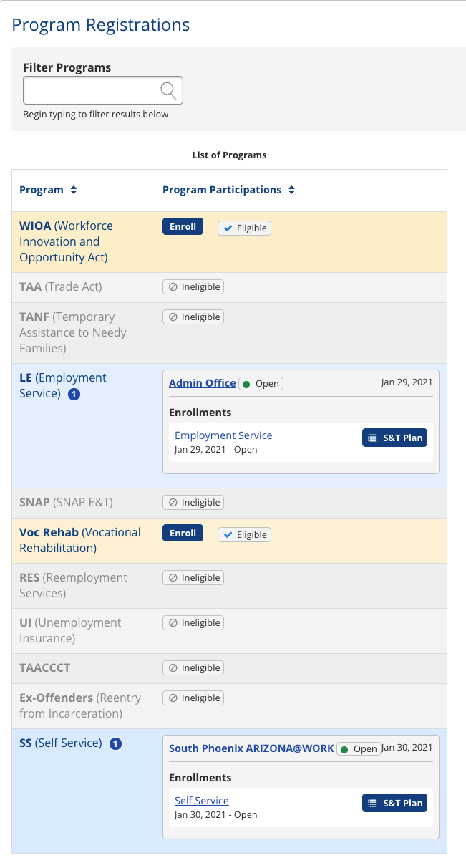This screenshot has height=868, width=466.
Task: Enroll in the Voc Rehab program
Action: click(x=183, y=533)
